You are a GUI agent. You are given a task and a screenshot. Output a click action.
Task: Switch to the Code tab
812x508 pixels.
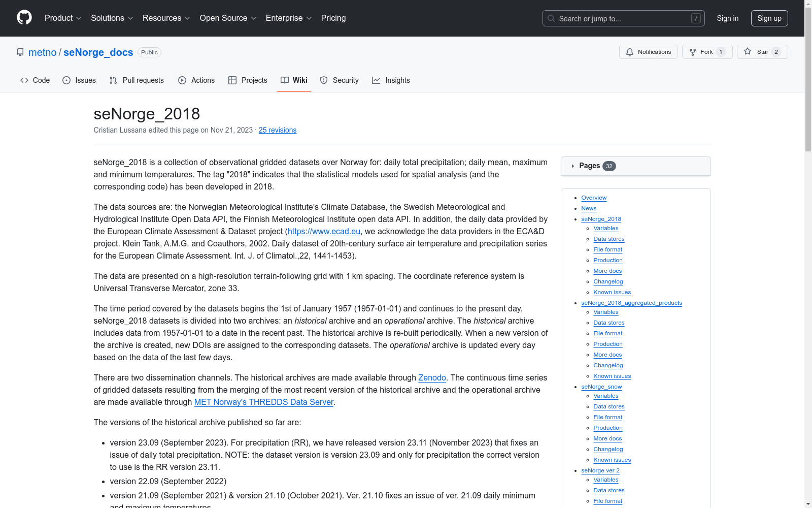[x=35, y=80]
